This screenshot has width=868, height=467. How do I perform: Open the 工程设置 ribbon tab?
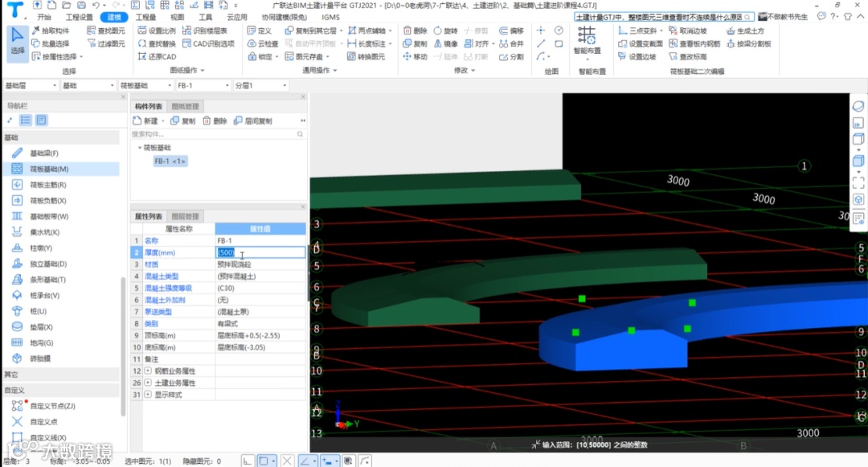click(x=80, y=17)
